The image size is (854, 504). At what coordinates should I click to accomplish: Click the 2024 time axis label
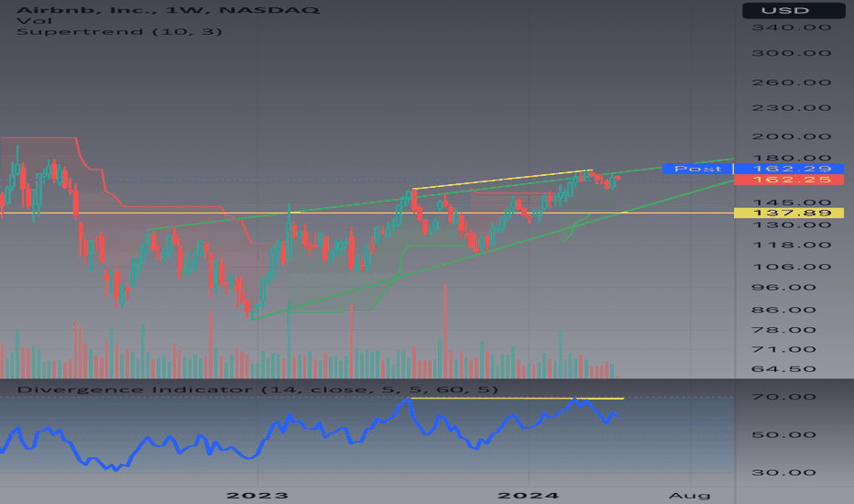(529, 495)
